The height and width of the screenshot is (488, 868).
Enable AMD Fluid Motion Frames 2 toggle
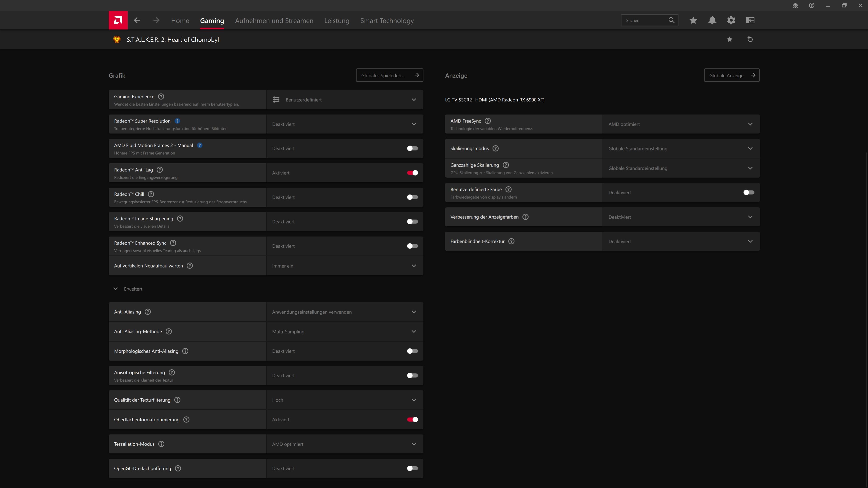click(412, 148)
